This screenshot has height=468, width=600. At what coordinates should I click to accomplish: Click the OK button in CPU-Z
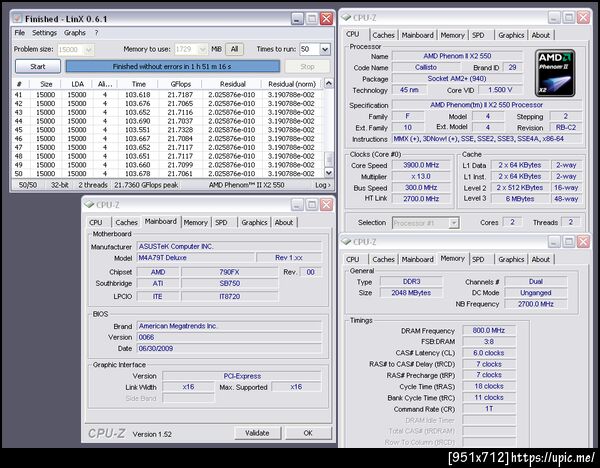[x=308, y=433]
